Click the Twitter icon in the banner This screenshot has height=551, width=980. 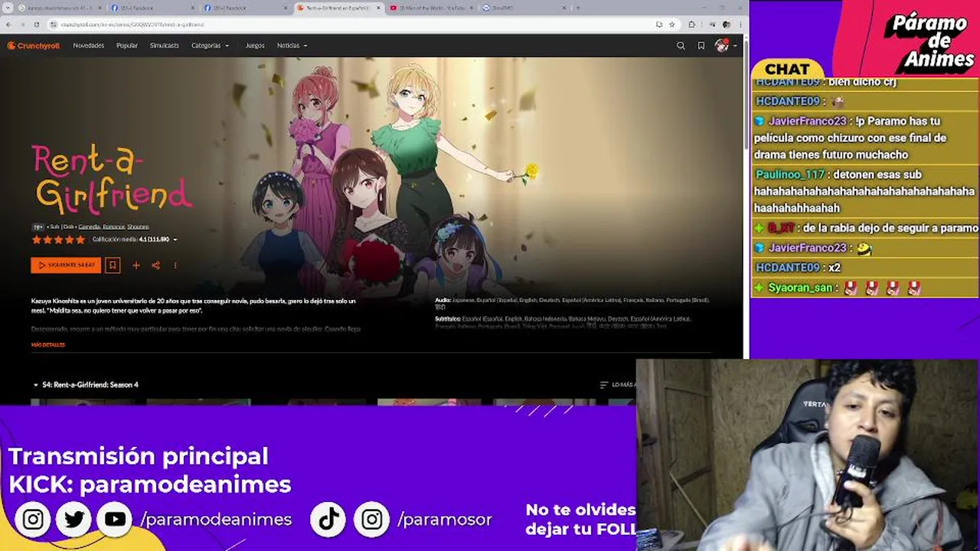tap(74, 520)
